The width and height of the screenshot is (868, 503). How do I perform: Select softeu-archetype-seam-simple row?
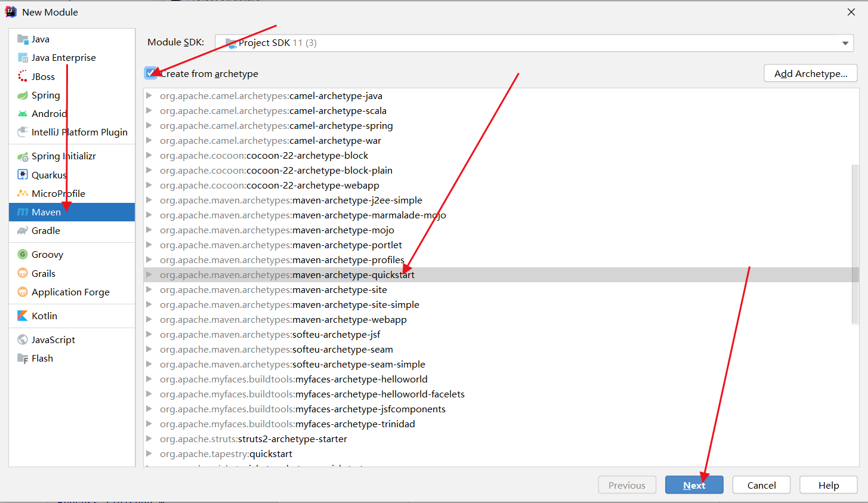(498, 364)
